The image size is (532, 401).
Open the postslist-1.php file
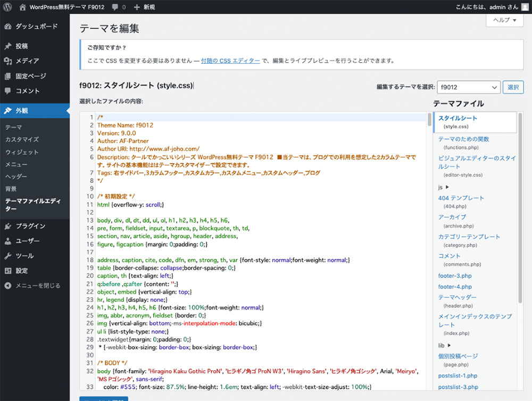tap(458, 376)
